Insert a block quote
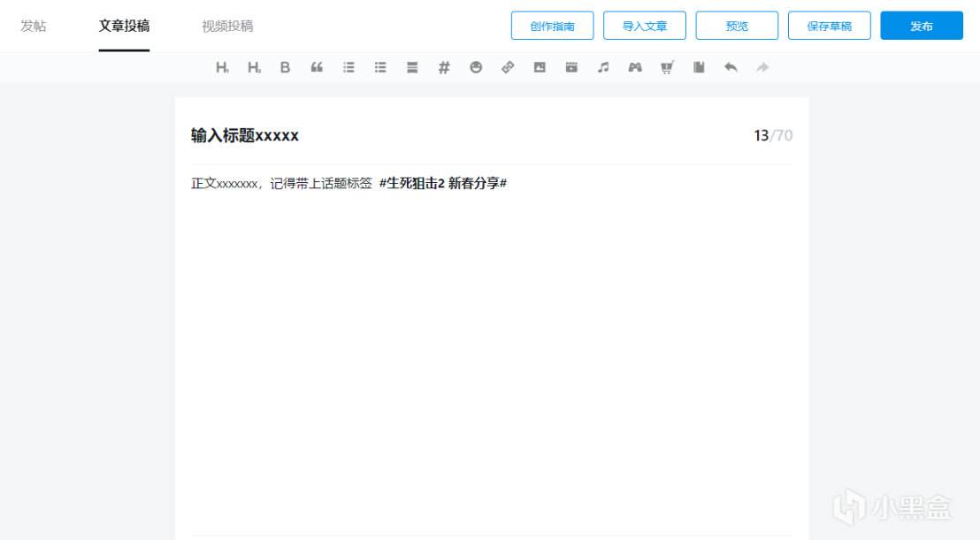Screen dimensions: 980x540 [317, 67]
